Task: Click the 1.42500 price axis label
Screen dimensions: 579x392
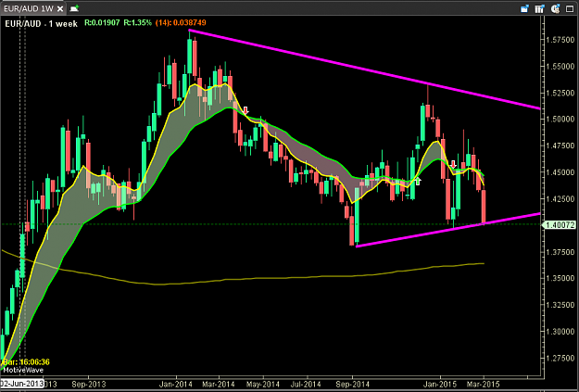Action: (560, 198)
